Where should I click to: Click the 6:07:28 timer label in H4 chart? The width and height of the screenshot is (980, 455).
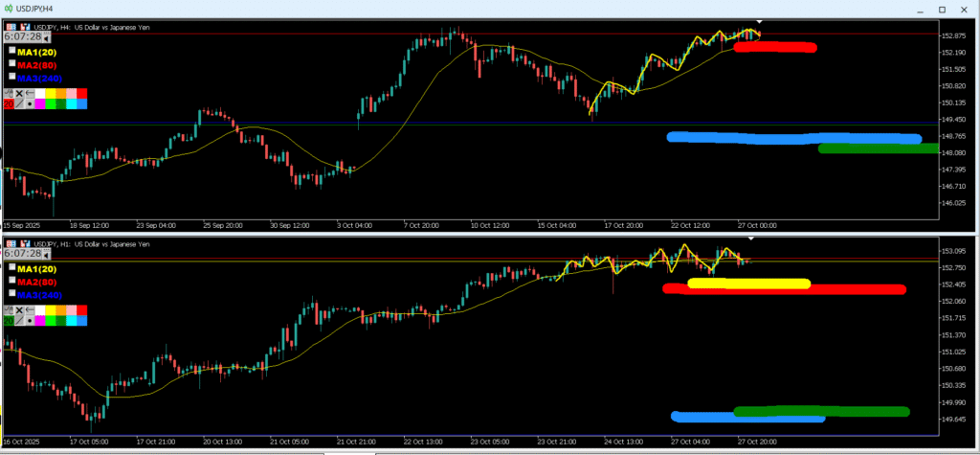pos(24,38)
